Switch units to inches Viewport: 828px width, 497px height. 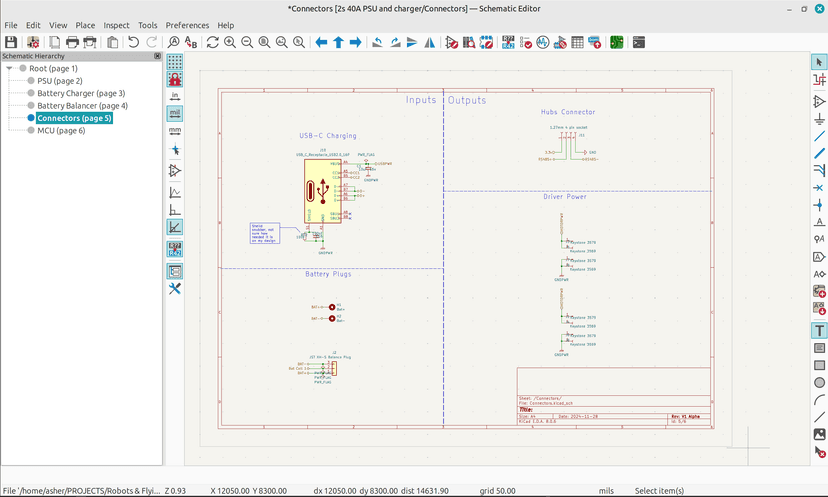click(x=175, y=96)
